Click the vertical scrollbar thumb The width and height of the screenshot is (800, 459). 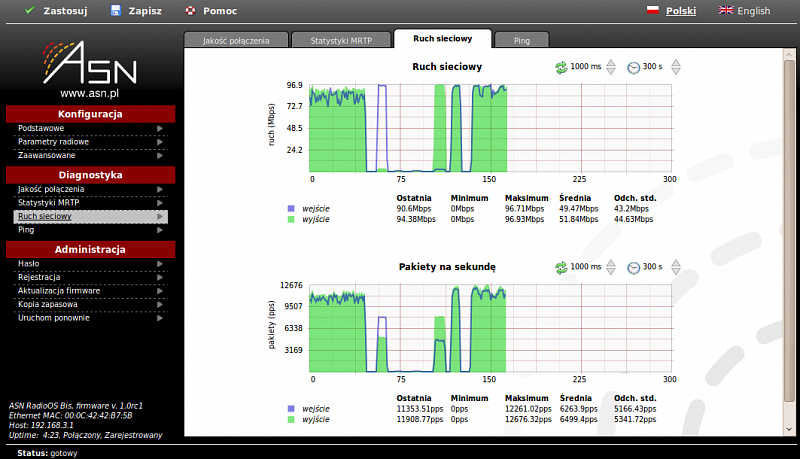(x=789, y=231)
